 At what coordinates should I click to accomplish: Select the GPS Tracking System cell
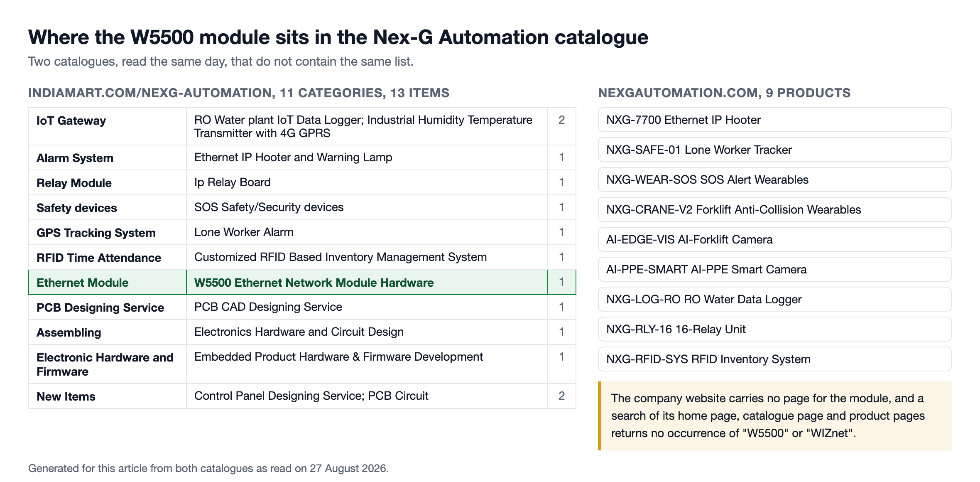108,232
